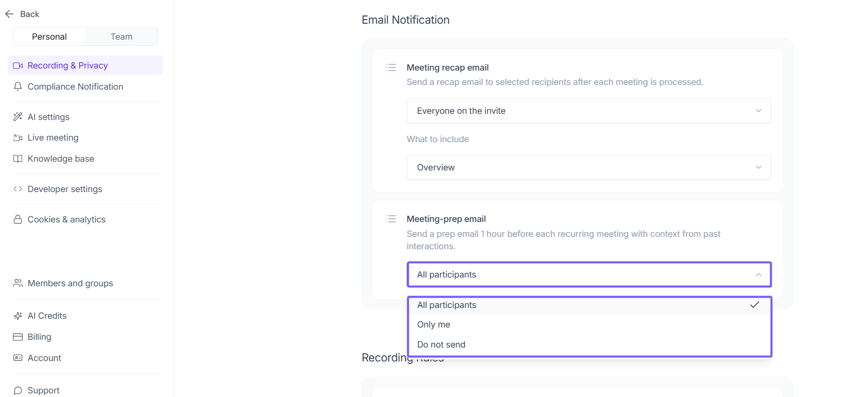868x397 pixels.
Task: Click the Developer settings code brackets icon
Action: click(x=18, y=189)
